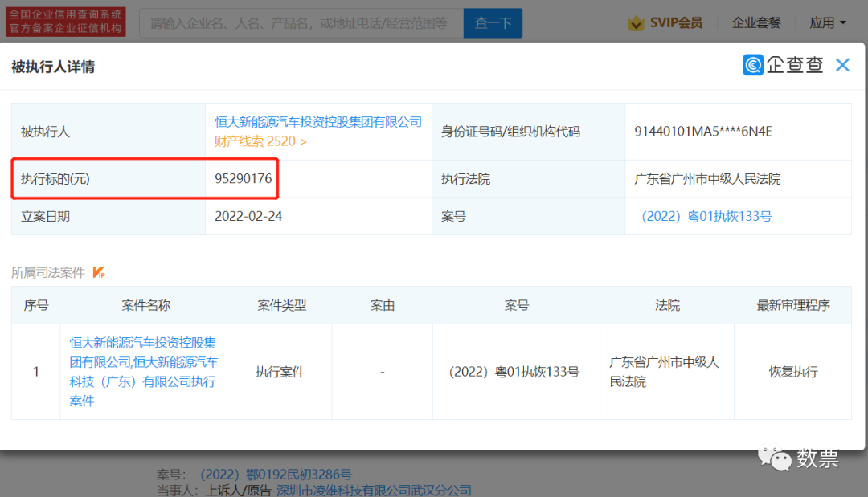Click the 案件类型 column header
The height and width of the screenshot is (497, 868).
pos(282,305)
